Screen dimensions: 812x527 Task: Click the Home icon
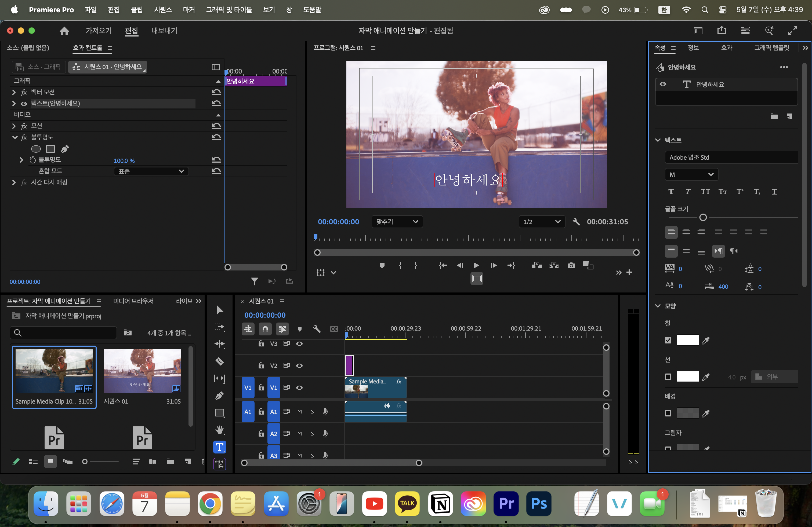[64, 31]
